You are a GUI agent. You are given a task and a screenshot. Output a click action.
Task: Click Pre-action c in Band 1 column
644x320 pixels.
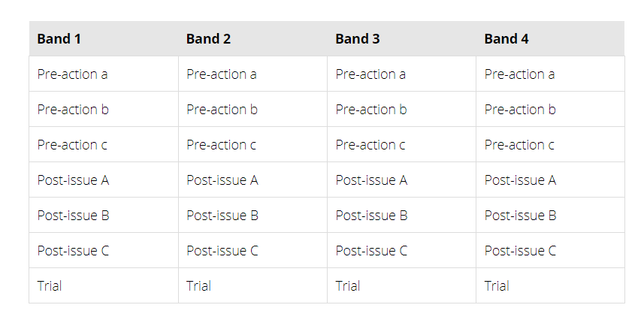72,145
